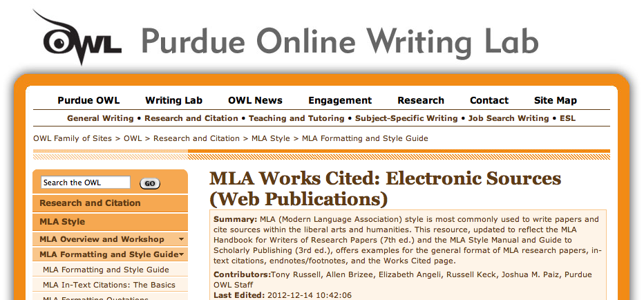The image size is (644, 300).
Task: Go to Subject-Specific Writing section
Action: [406, 118]
